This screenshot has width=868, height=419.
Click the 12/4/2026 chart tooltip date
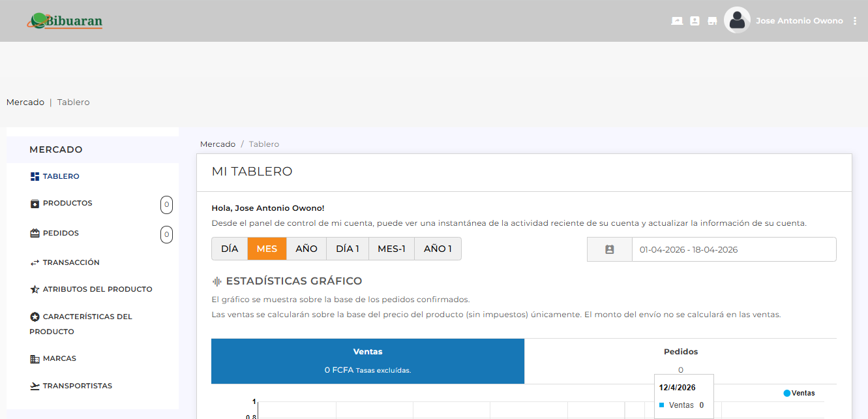click(678, 388)
